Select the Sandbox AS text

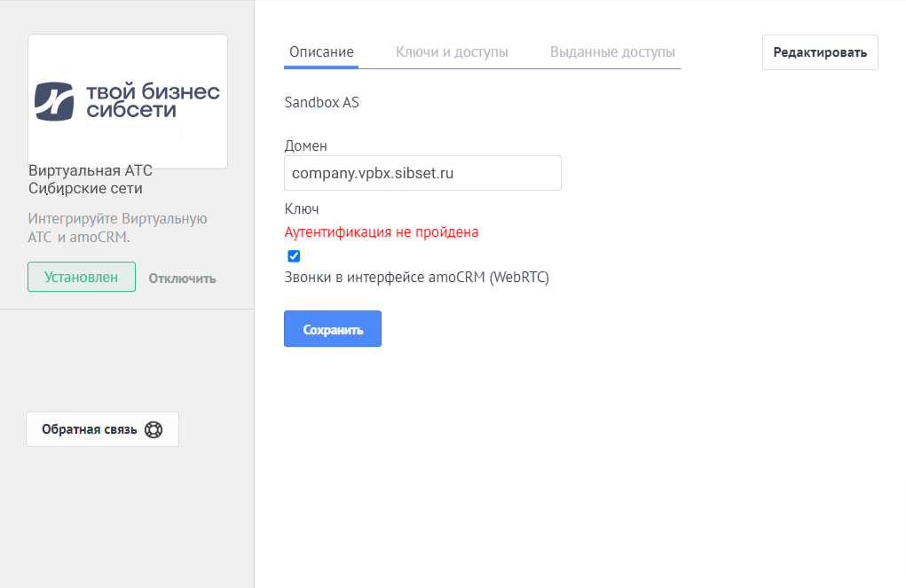point(321,102)
